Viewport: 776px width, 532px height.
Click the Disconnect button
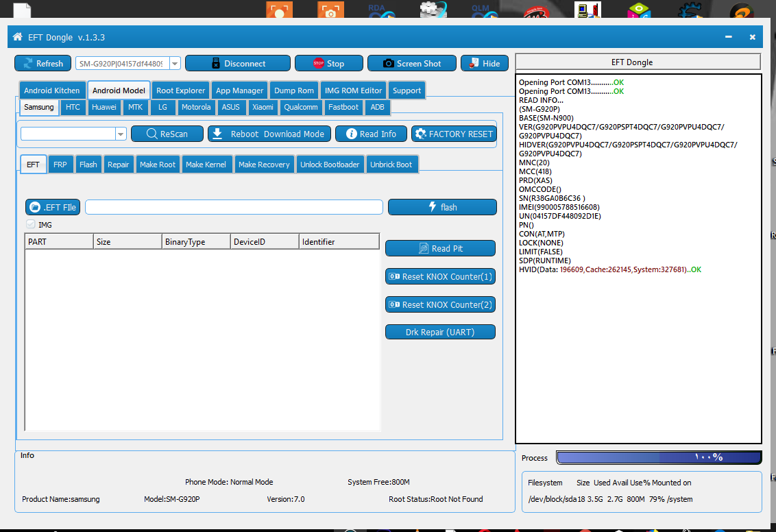point(238,63)
